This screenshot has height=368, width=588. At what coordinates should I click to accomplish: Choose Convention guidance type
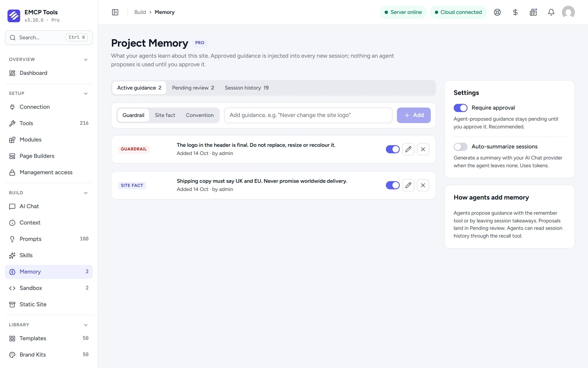pyautogui.click(x=200, y=115)
